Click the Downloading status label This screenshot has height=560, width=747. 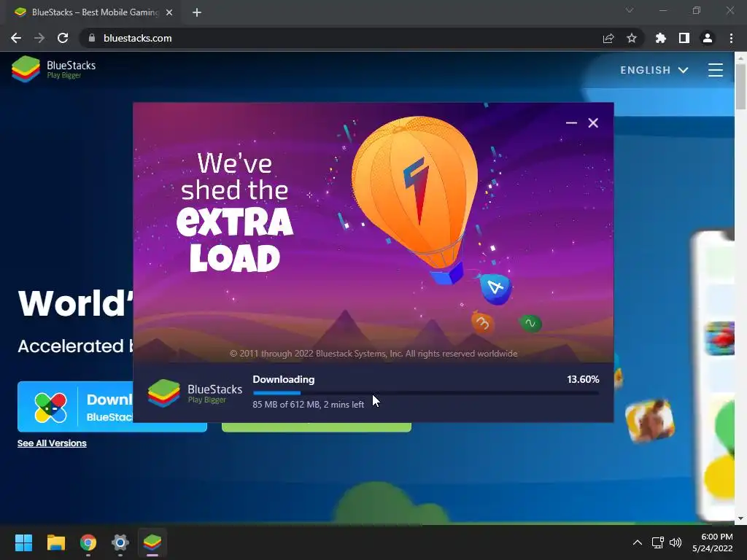point(284,379)
